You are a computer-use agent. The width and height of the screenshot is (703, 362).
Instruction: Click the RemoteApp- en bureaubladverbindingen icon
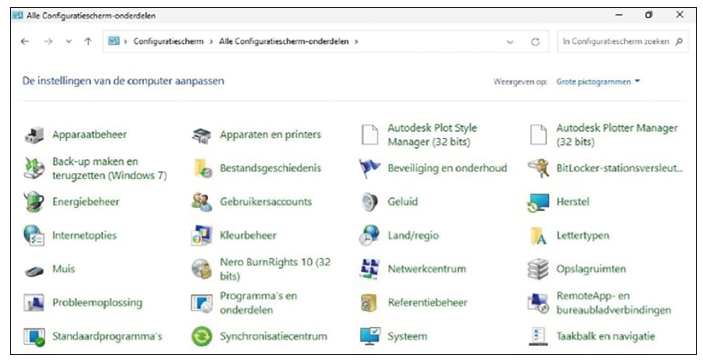point(538,303)
